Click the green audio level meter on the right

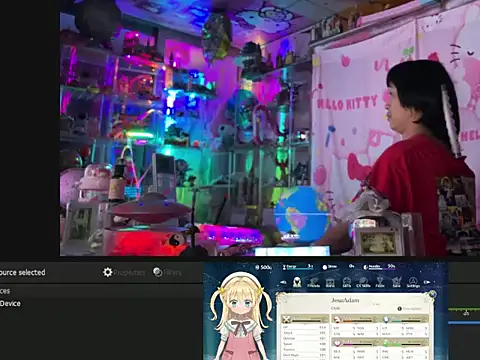click(x=464, y=310)
